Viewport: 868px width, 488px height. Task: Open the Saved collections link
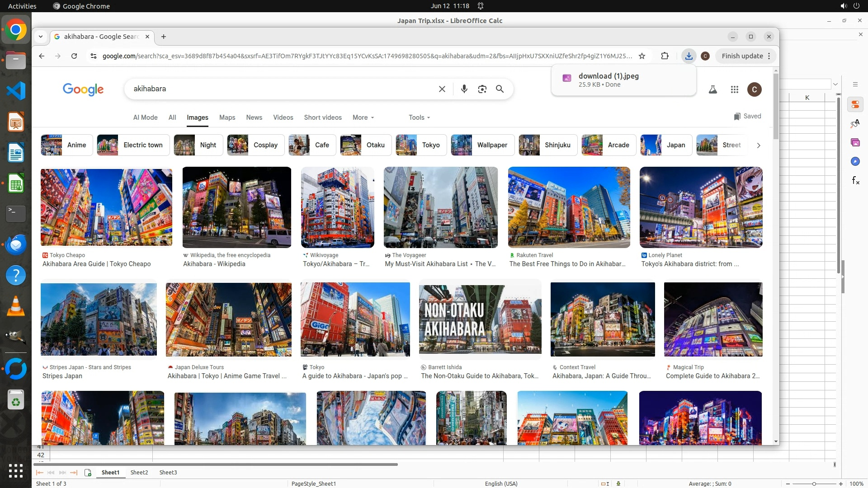click(747, 116)
